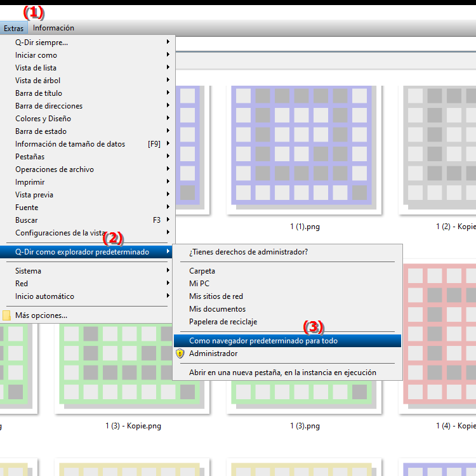Screen dimensions: 476x476
Task: Click the arrow next to Fuente
Action: pyautogui.click(x=168, y=207)
